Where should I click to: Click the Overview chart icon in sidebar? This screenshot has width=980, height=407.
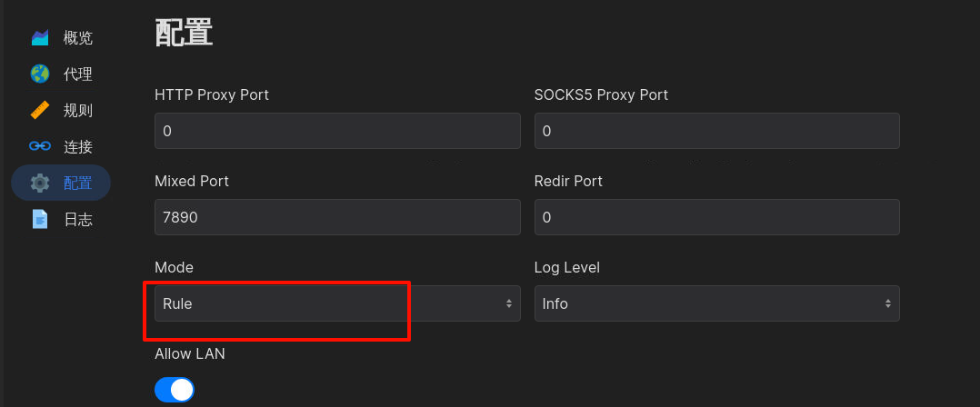coord(40,37)
